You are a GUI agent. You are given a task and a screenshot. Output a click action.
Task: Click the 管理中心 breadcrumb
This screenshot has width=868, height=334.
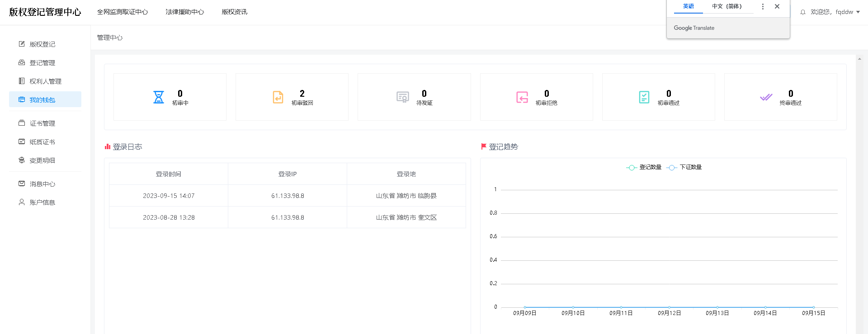pyautogui.click(x=110, y=38)
